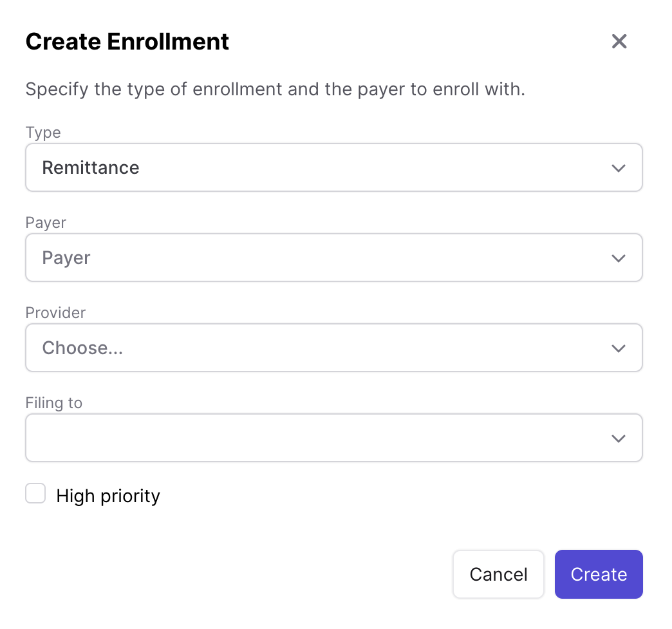Viewport: 672px width, 629px height.
Task: Close the Create Enrollment dialog
Action: 619,41
